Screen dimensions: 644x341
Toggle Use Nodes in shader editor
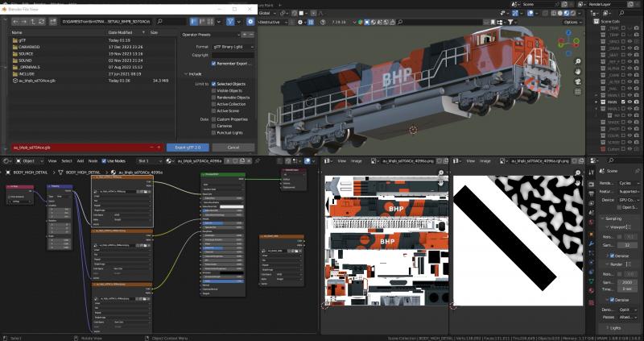(104, 161)
